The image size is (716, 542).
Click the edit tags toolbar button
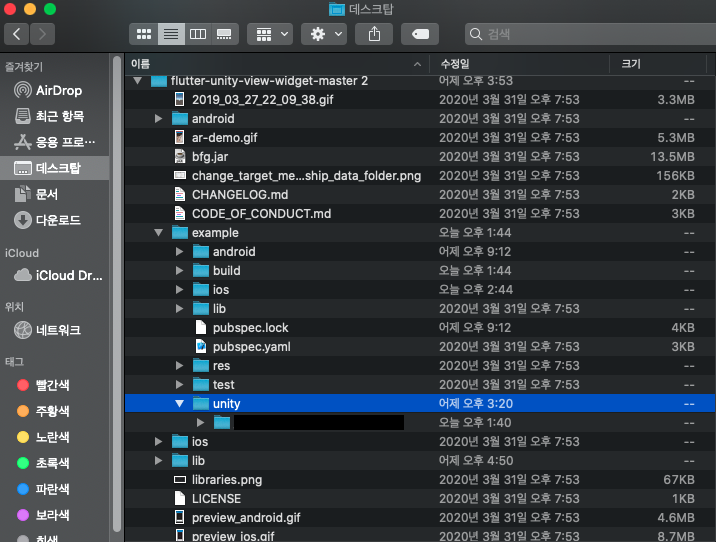pos(420,34)
